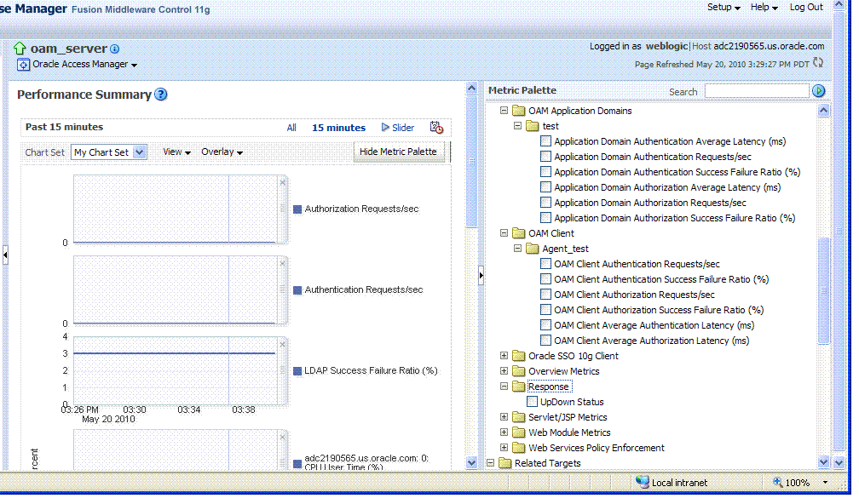Click the browser window vertical scrollbar thumb
The width and height of the screenshot is (859, 504).
coord(839,231)
